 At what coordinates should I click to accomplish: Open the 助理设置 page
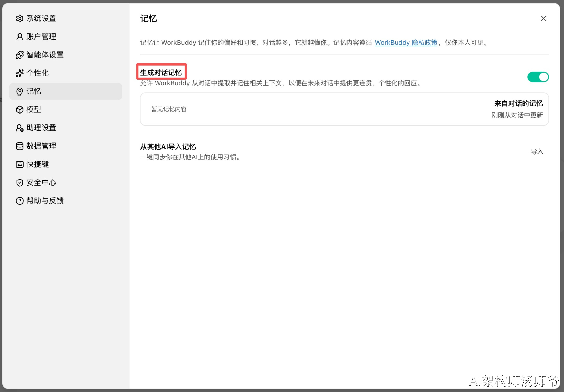point(66,128)
